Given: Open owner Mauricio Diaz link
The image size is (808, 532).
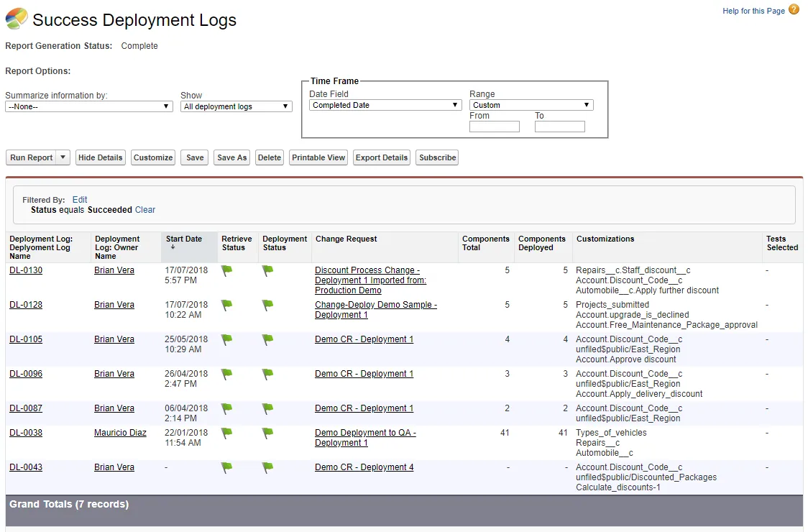Looking at the screenshot, I should [x=120, y=433].
